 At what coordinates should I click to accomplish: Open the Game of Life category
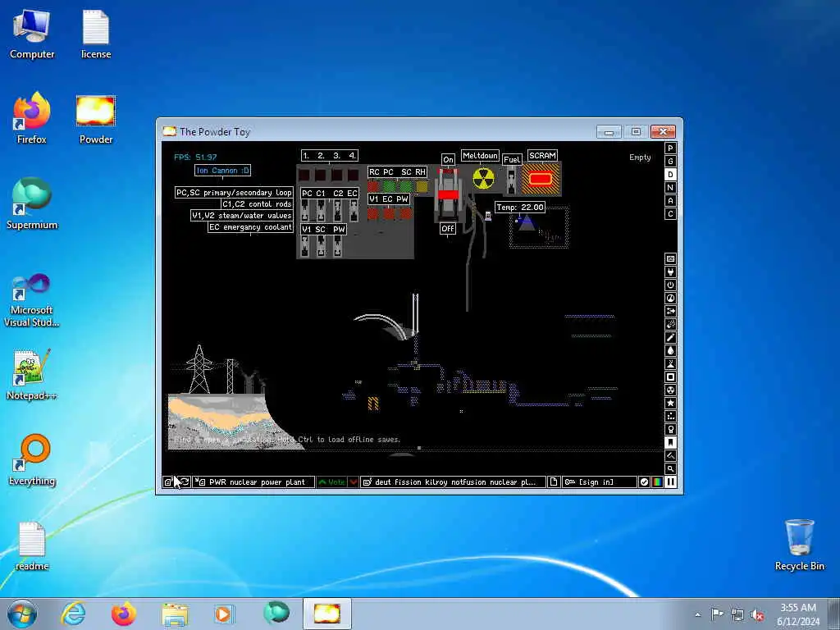pyautogui.click(x=670, y=416)
